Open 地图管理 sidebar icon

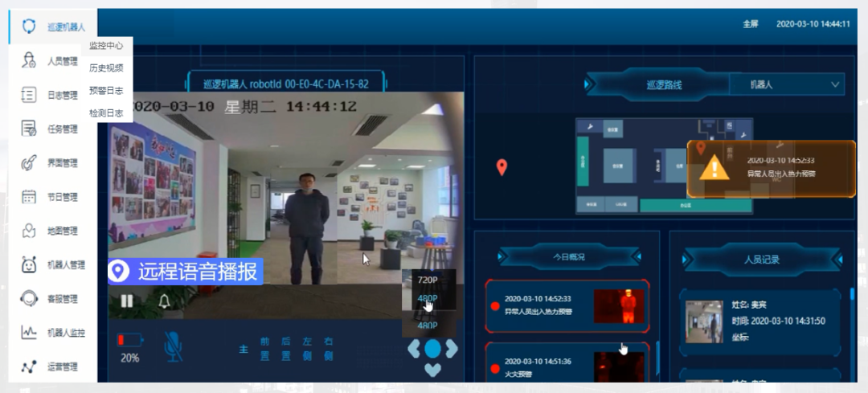[x=30, y=231]
